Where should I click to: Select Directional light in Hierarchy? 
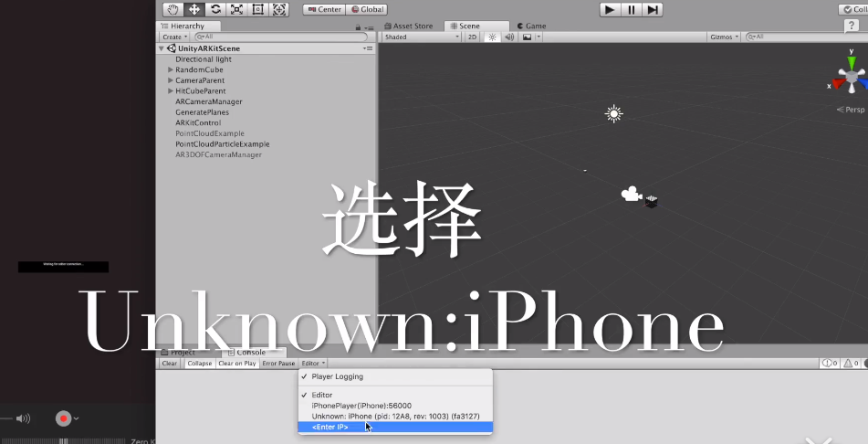pos(204,59)
